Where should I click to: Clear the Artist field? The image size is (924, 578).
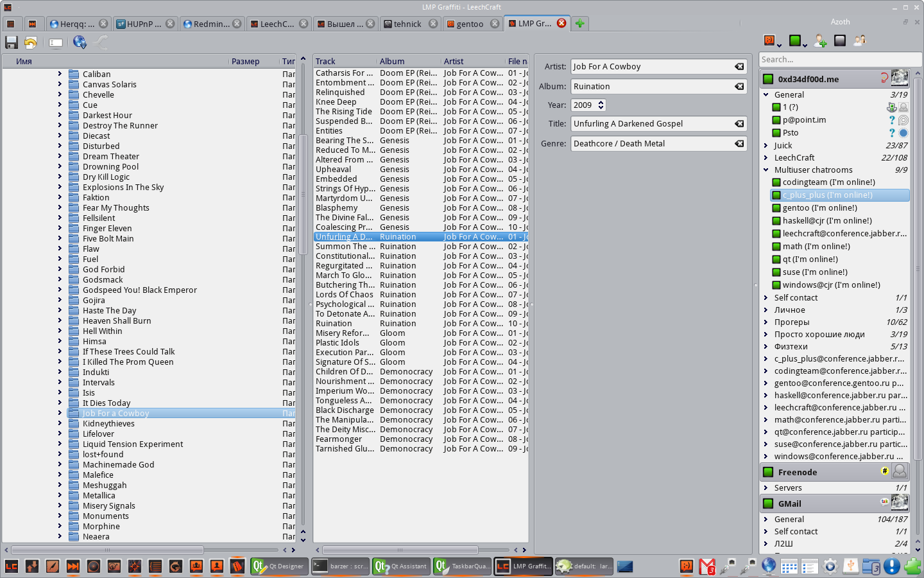(739, 67)
